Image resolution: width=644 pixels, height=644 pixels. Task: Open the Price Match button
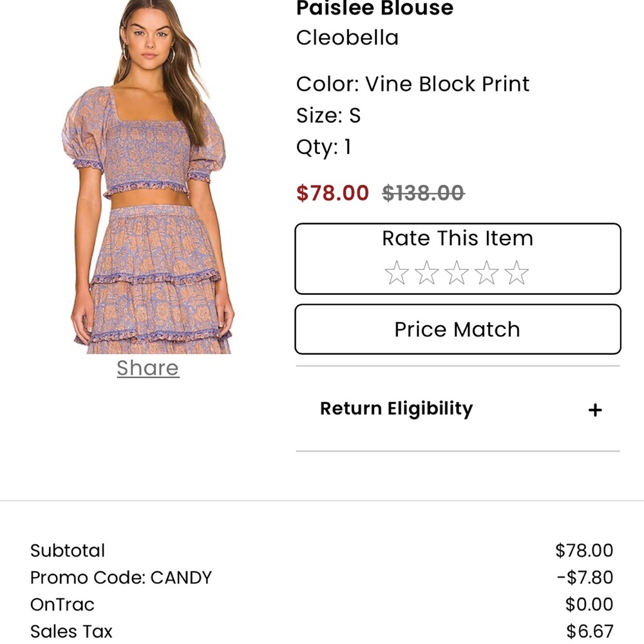pyautogui.click(x=457, y=329)
